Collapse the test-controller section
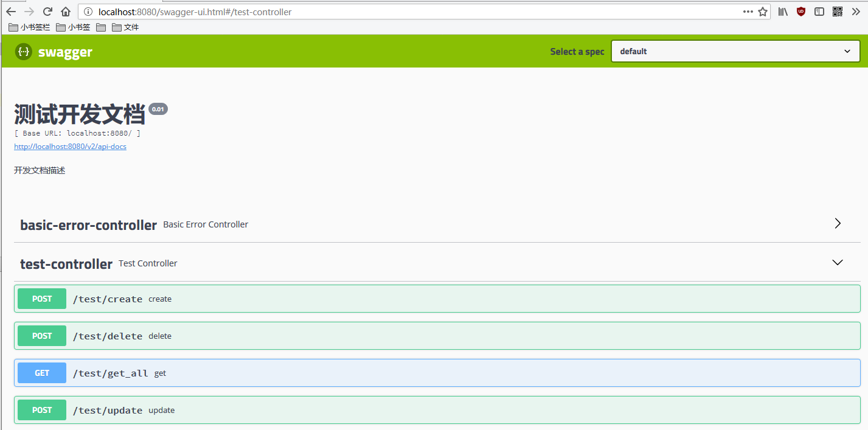The image size is (868, 430). pos(838,263)
